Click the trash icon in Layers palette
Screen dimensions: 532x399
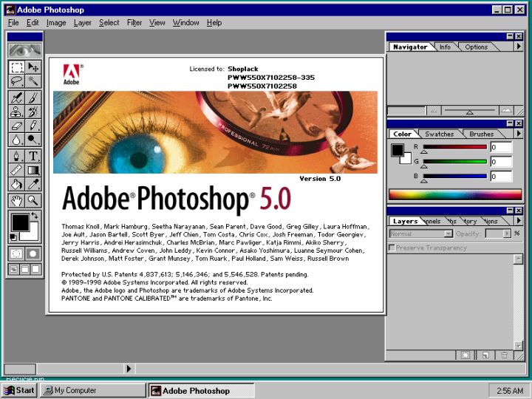pos(505,355)
